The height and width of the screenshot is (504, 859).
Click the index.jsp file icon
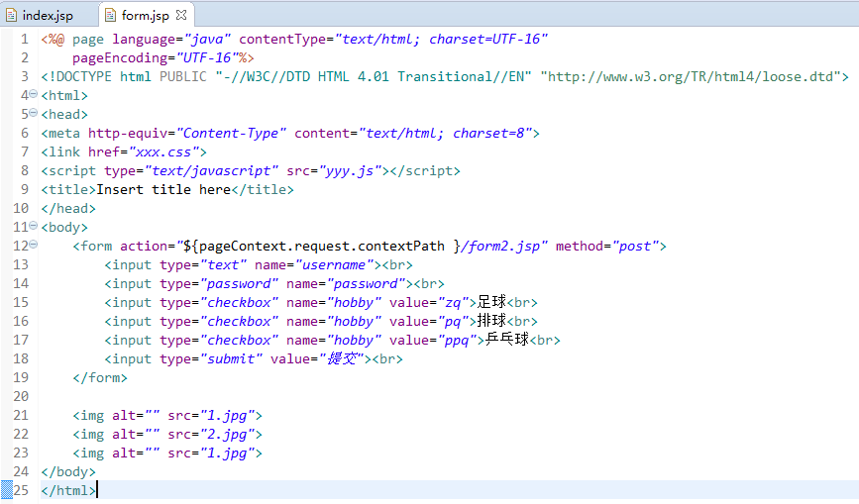coord(12,15)
